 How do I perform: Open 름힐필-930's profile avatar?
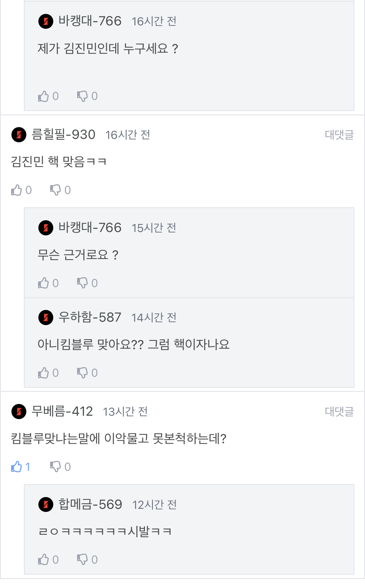pos(19,135)
